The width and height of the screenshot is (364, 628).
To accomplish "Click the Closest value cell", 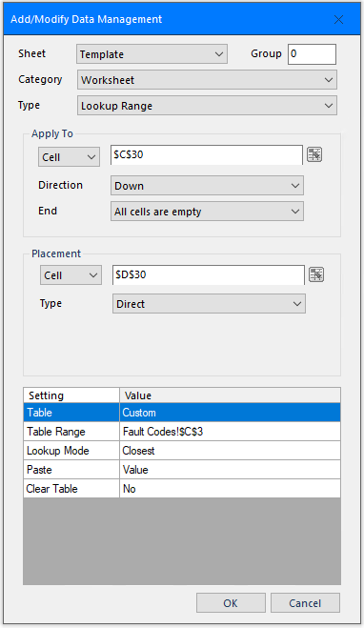I will [231, 451].
